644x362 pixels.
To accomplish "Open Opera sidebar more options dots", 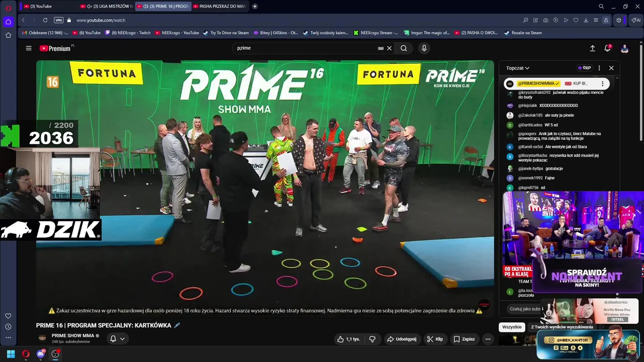I will pos(8,337).
